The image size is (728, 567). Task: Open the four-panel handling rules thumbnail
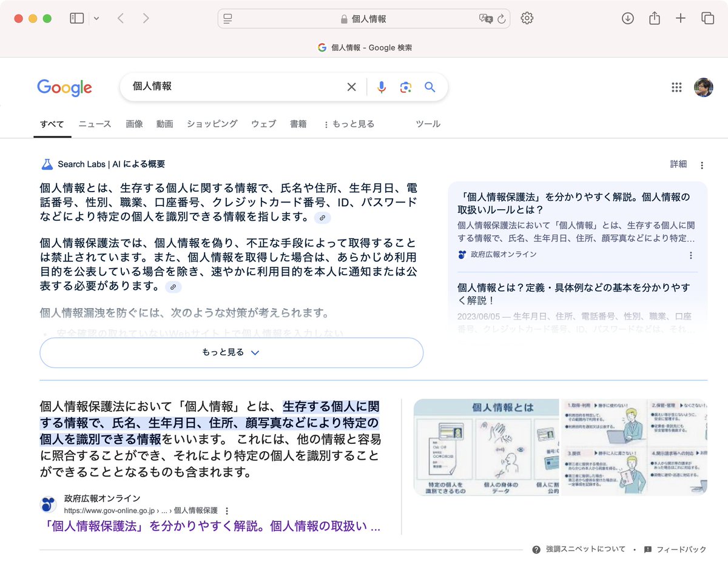[x=634, y=447]
